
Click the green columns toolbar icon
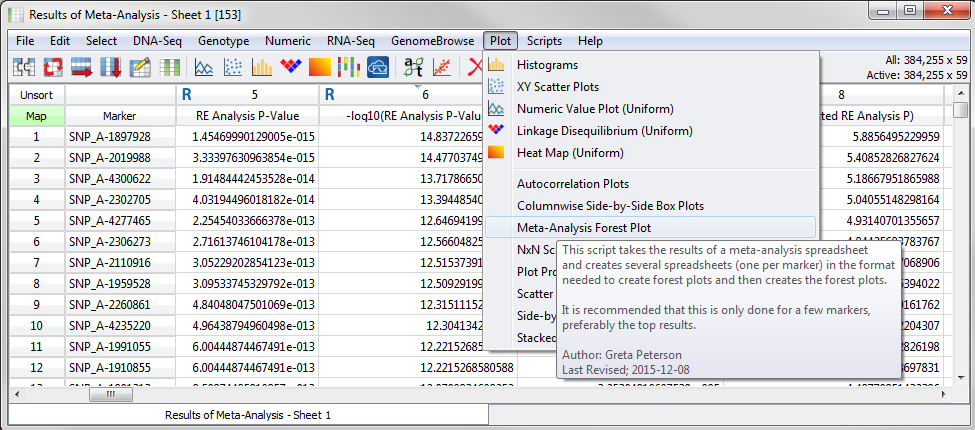(x=170, y=68)
